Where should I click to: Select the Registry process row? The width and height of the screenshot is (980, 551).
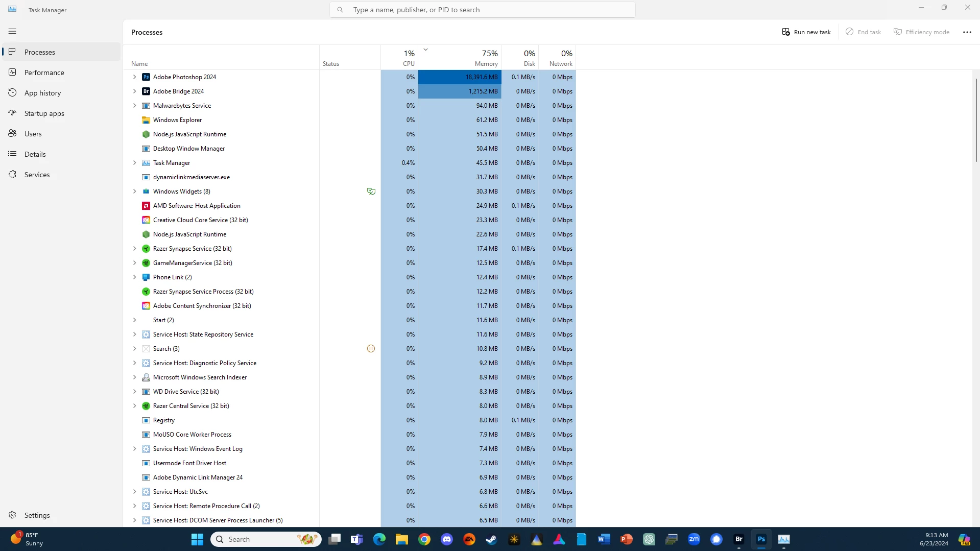[349, 420]
